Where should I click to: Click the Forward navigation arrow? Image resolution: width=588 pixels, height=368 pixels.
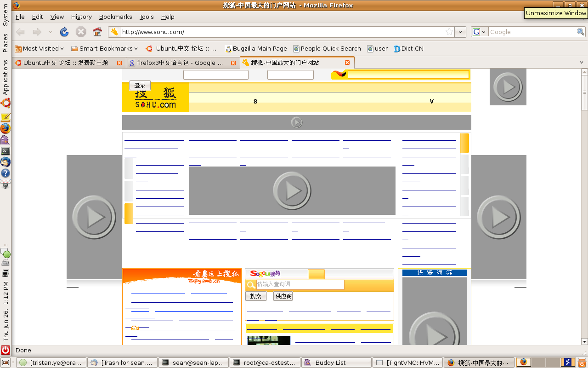coord(37,32)
